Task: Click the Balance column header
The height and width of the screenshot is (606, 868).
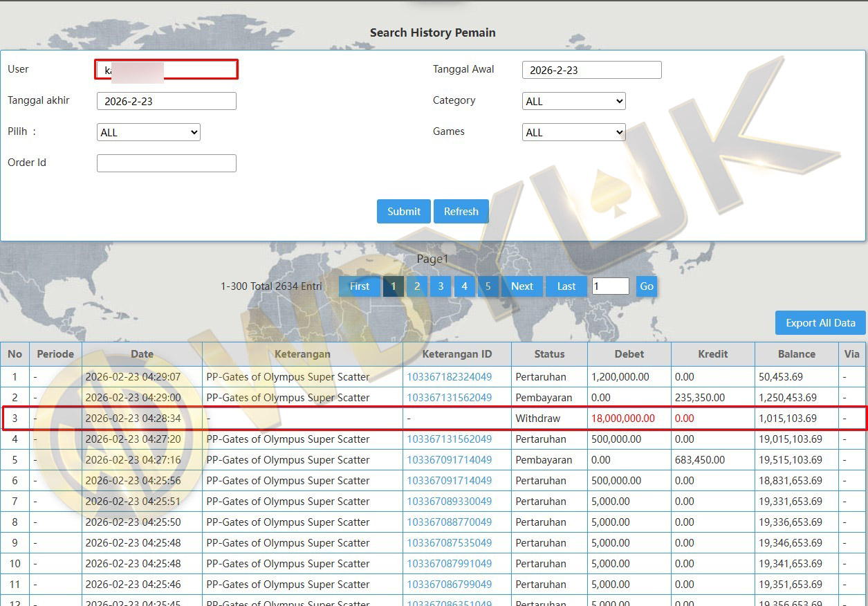Action: click(x=796, y=354)
